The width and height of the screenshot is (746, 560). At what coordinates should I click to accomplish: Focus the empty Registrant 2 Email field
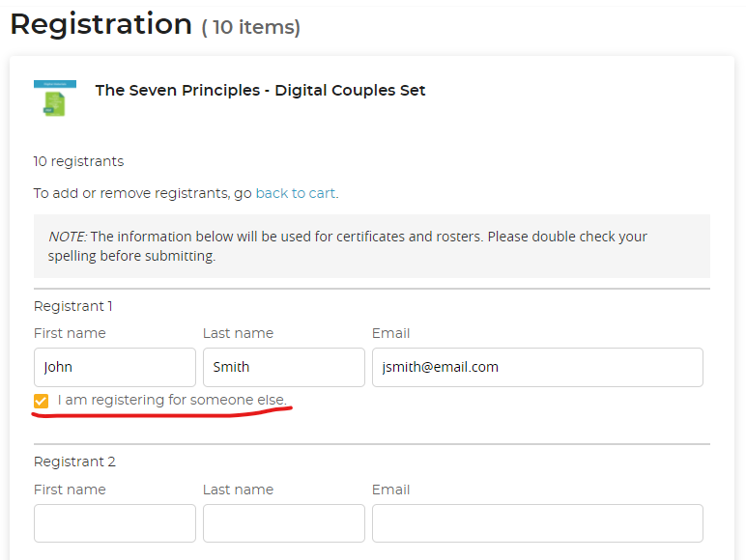pyautogui.click(x=536, y=523)
